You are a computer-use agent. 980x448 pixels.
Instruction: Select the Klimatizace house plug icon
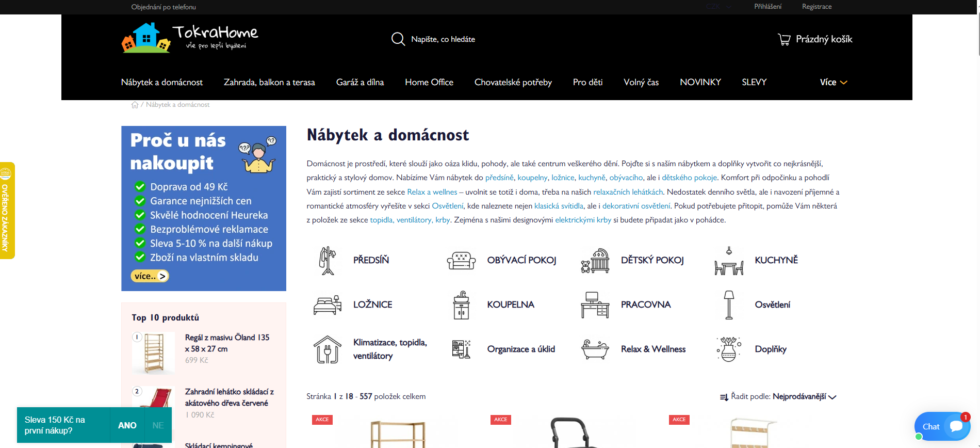point(328,349)
